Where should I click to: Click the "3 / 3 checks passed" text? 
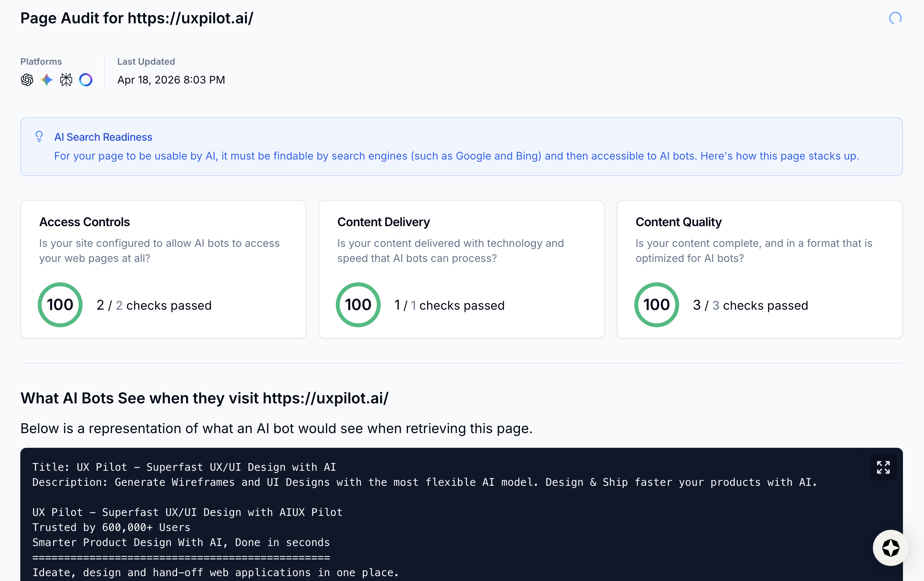coord(750,305)
